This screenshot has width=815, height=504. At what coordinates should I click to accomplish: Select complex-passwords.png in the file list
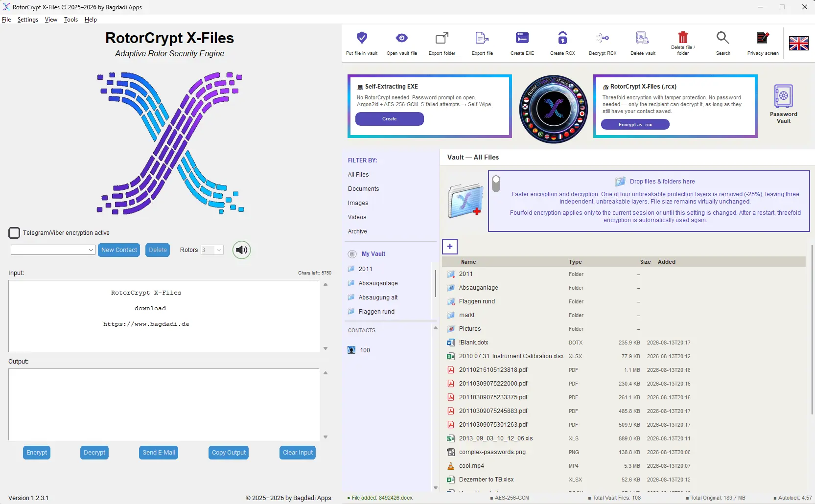tap(624, 452)
